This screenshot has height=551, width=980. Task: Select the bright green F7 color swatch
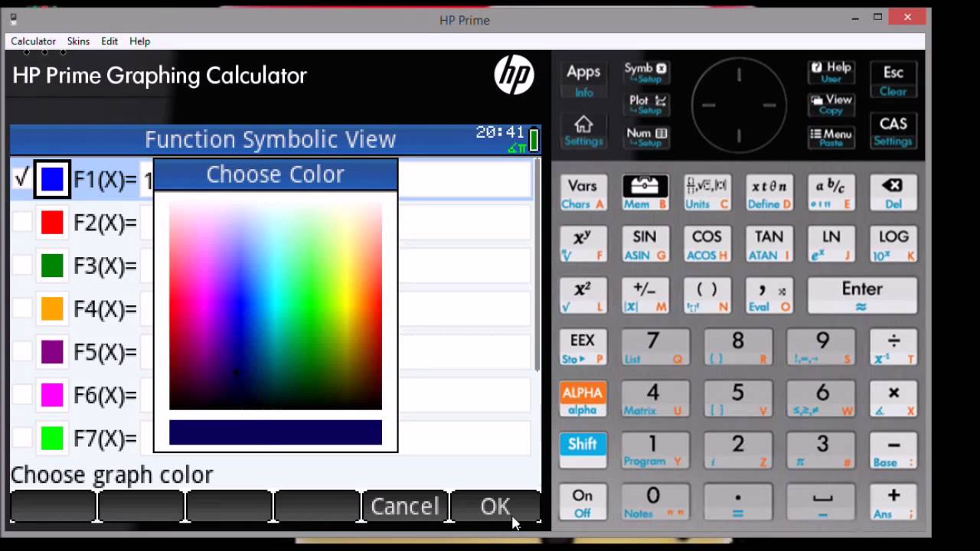[x=52, y=439]
